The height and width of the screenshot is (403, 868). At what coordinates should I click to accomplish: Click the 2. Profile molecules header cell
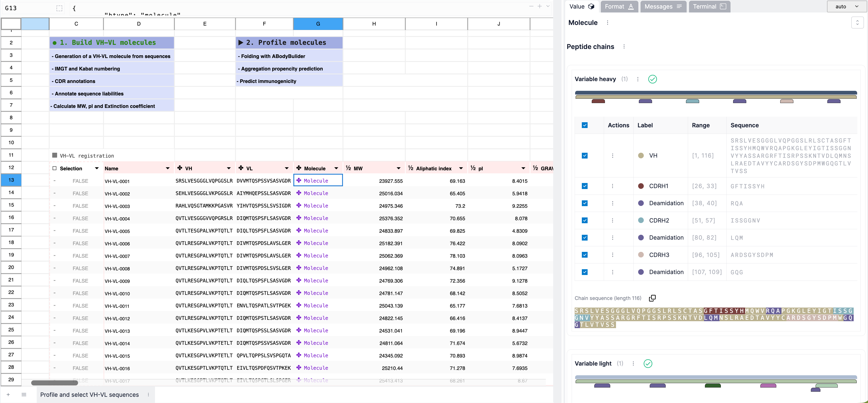coord(289,43)
